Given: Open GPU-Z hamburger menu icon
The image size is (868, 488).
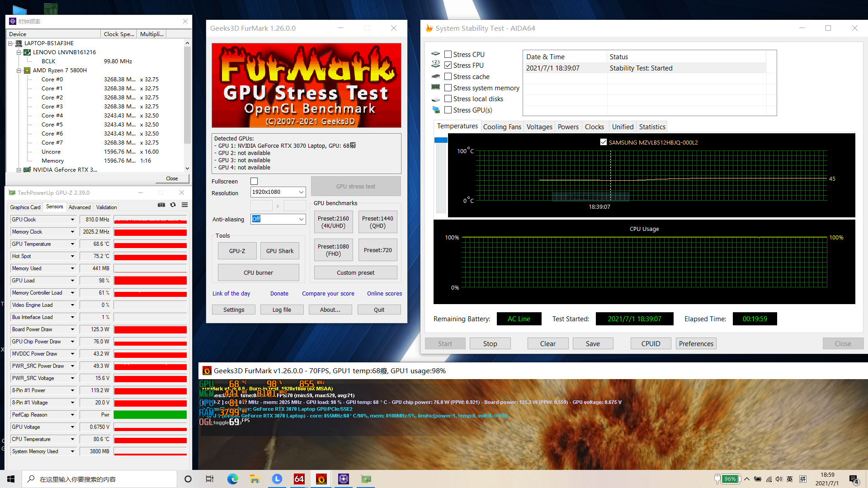Looking at the screenshot, I should point(185,205).
